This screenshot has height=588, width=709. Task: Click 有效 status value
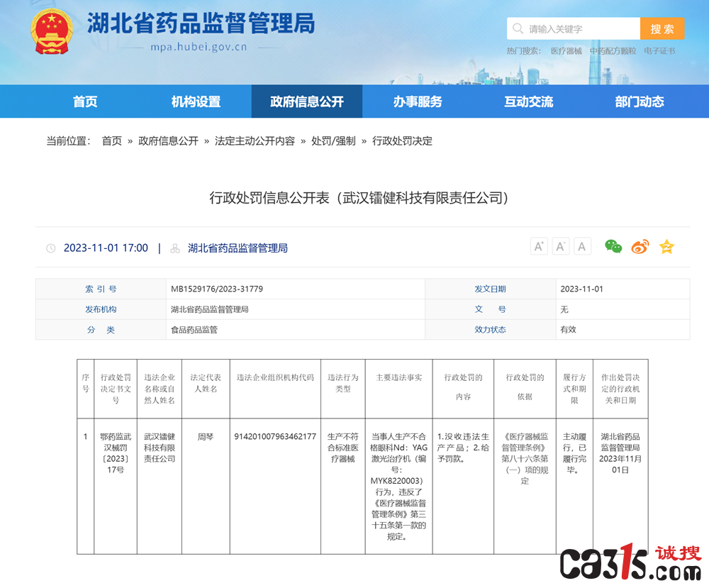pyautogui.click(x=568, y=330)
